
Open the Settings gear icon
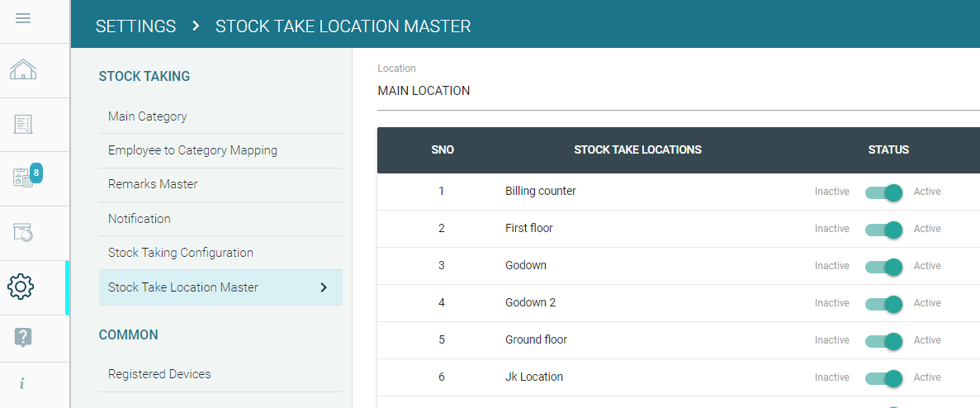click(21, 287)
